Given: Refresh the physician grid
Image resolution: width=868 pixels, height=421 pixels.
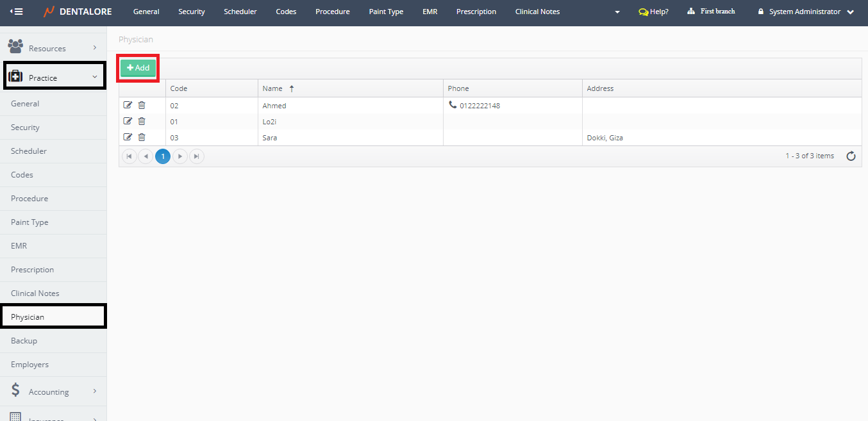Looking at the screenshot, I should point(851,156).
